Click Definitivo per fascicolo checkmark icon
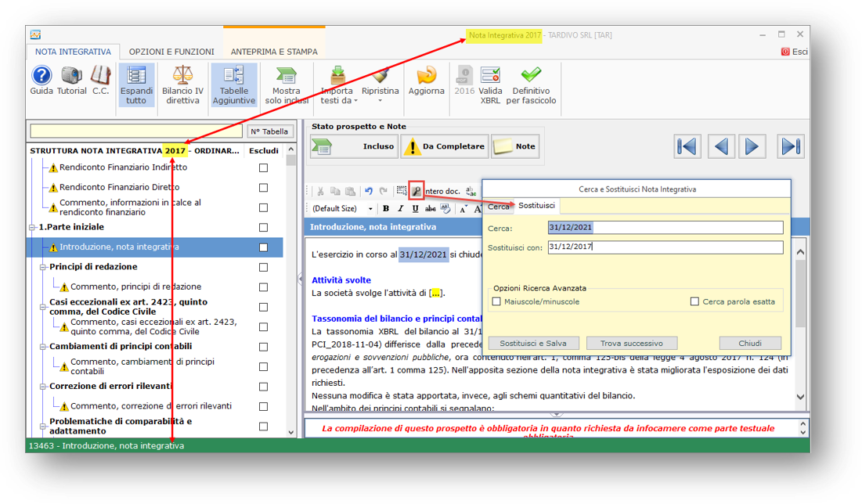 tap(531, 75)
